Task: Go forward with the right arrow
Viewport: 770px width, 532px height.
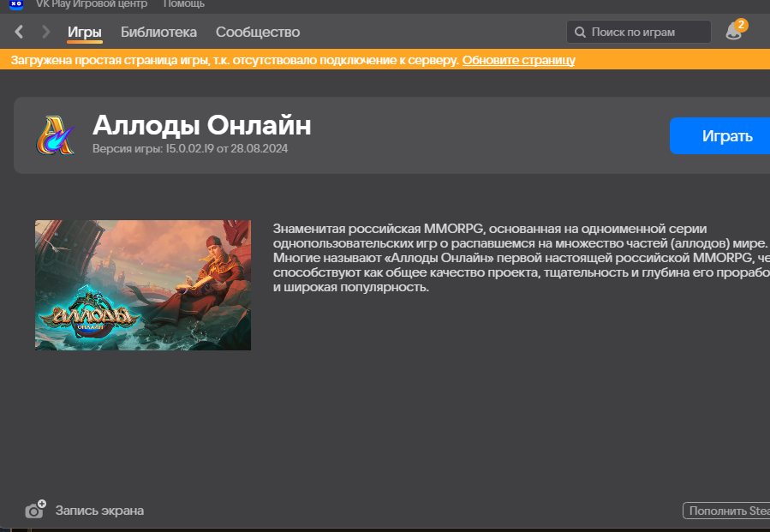Action: [x=46, y=32]
